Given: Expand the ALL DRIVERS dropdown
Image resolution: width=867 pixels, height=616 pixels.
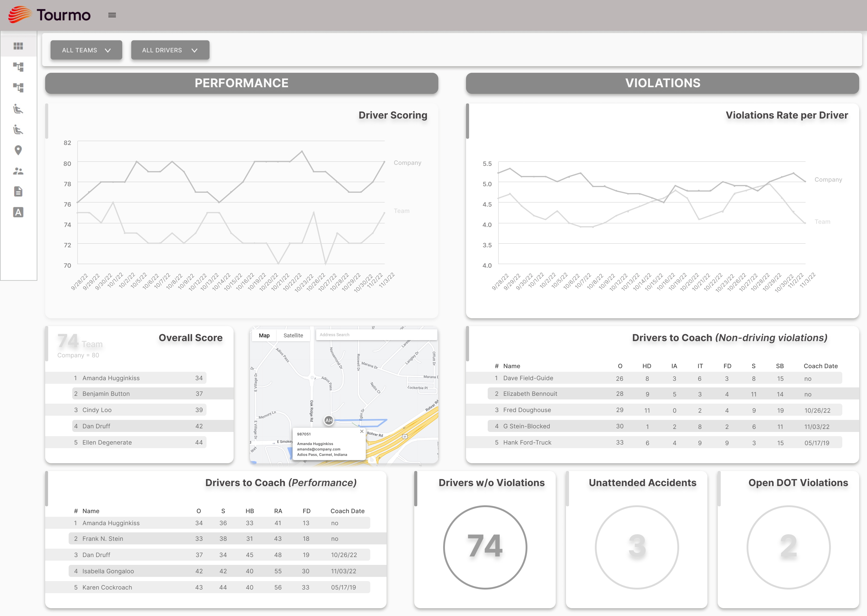Looking at the screenshot, I should [170, 50].
